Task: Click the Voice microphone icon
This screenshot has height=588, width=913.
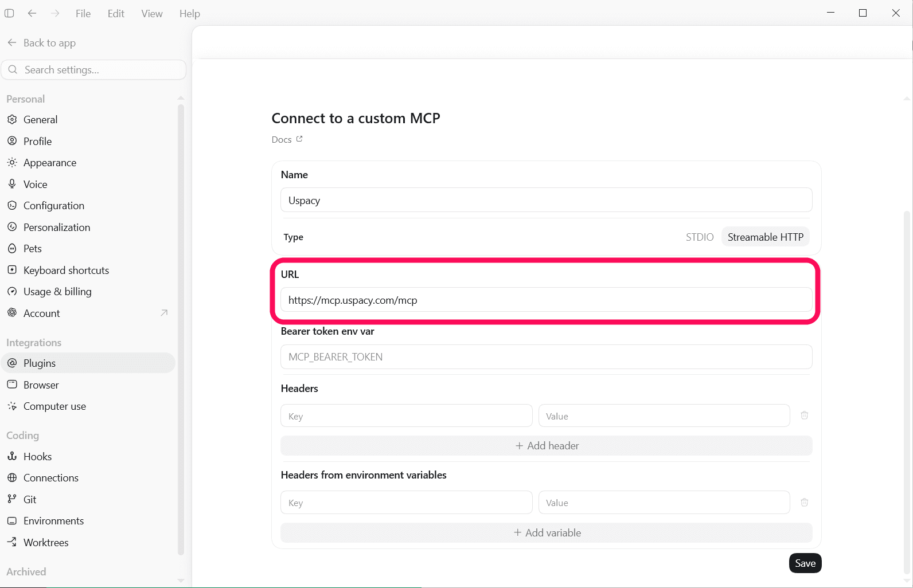Action: pos(12,184)
